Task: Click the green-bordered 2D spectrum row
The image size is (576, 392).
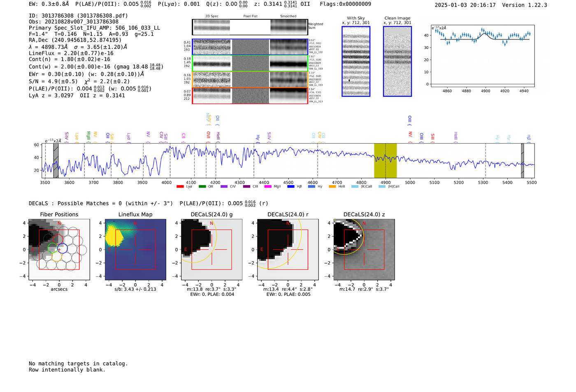Action: coord(250,63)
